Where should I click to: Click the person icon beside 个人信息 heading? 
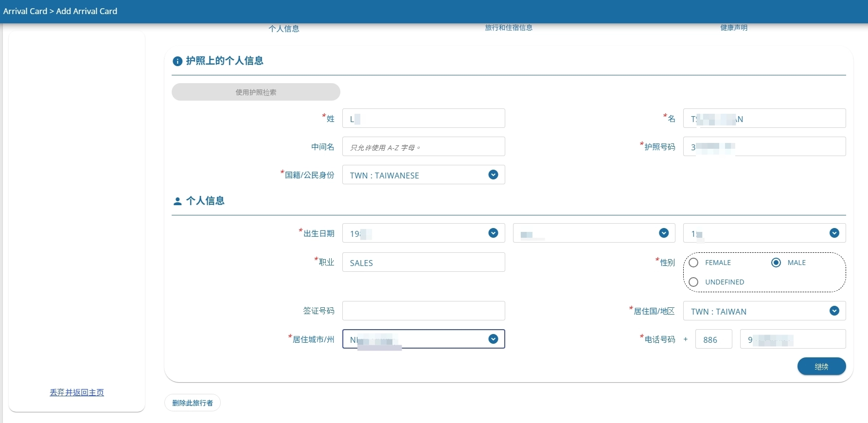click(177, 201)
